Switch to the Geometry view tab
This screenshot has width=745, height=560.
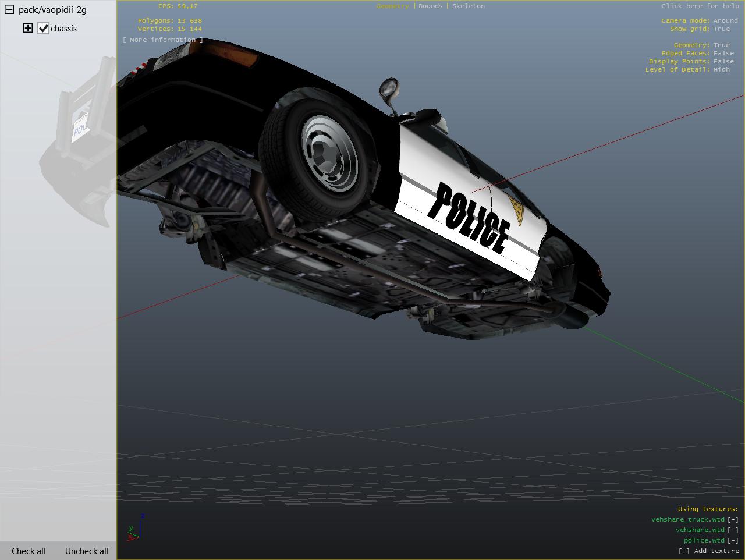[392, 6]
